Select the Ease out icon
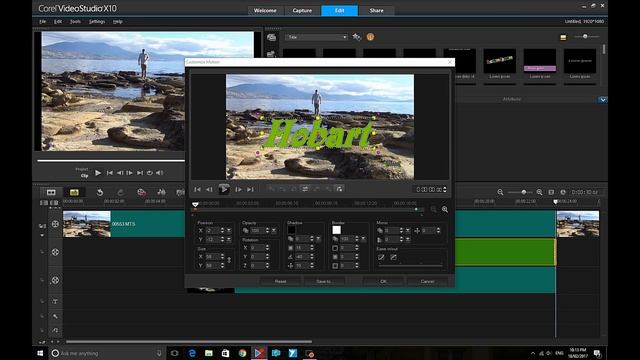The image size is (640, 360). pyautogui.click(x=393, y=258)
